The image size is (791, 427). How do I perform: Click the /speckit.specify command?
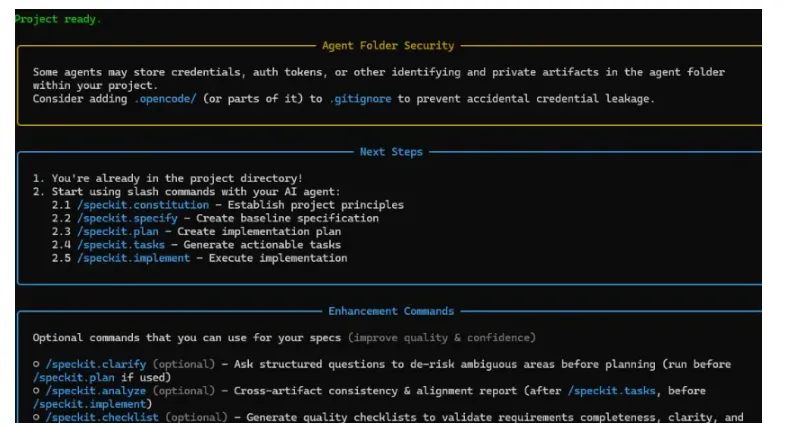pyautogui.click(x=127, y=218)
